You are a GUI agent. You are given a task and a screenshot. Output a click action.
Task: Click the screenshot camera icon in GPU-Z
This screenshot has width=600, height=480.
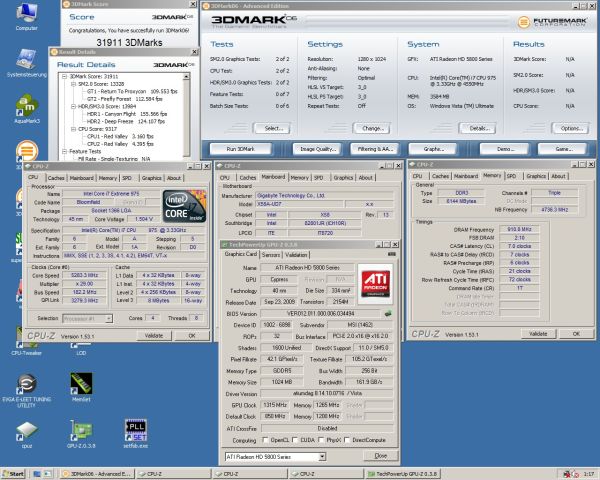coord(391,254)
